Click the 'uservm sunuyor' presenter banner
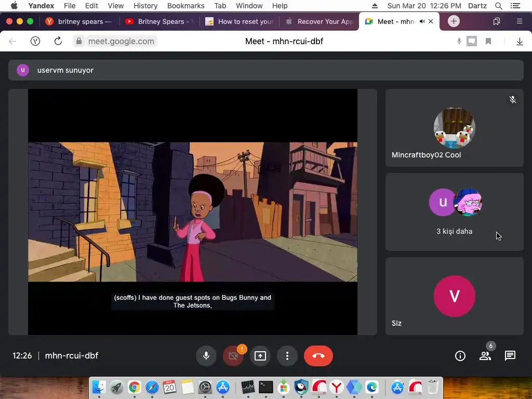532x399 pixels. [265, 70]
